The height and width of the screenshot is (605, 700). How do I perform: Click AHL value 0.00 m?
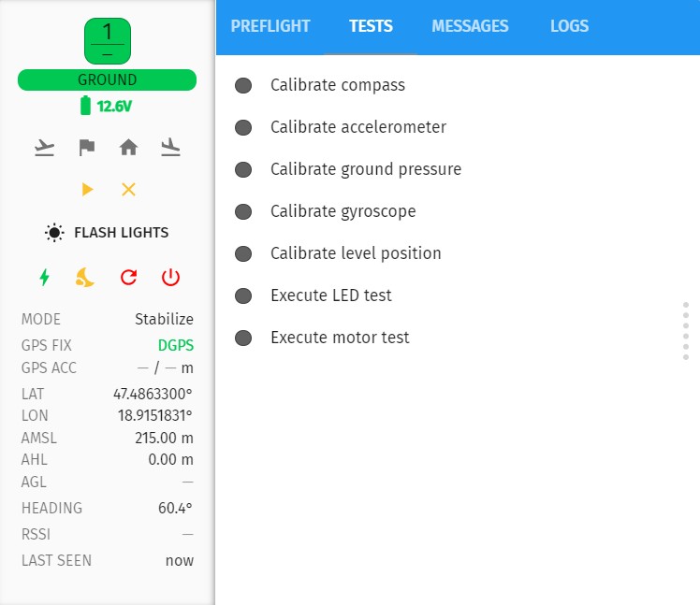pos(170,459)
